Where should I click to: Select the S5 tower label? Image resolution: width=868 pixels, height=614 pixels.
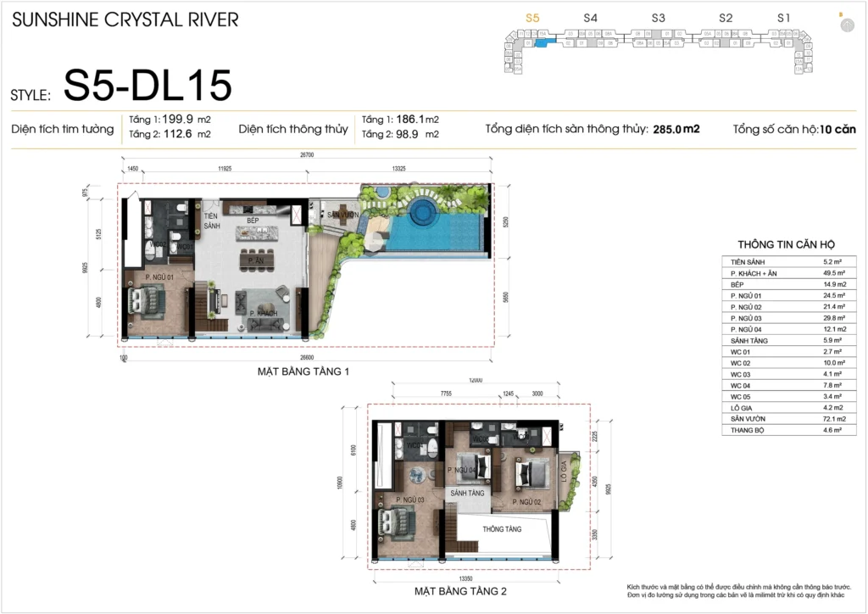[532, 17]
